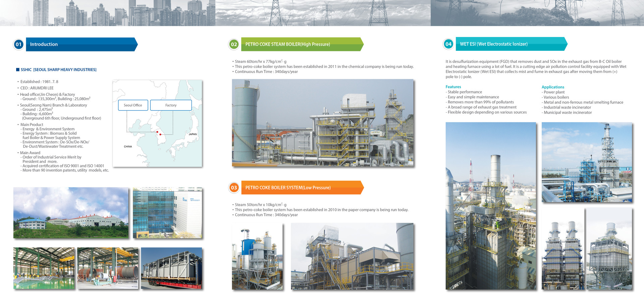Open the tall Wet ESI tower photo
This screenshot has width=644, height=305.
(491, 206)
